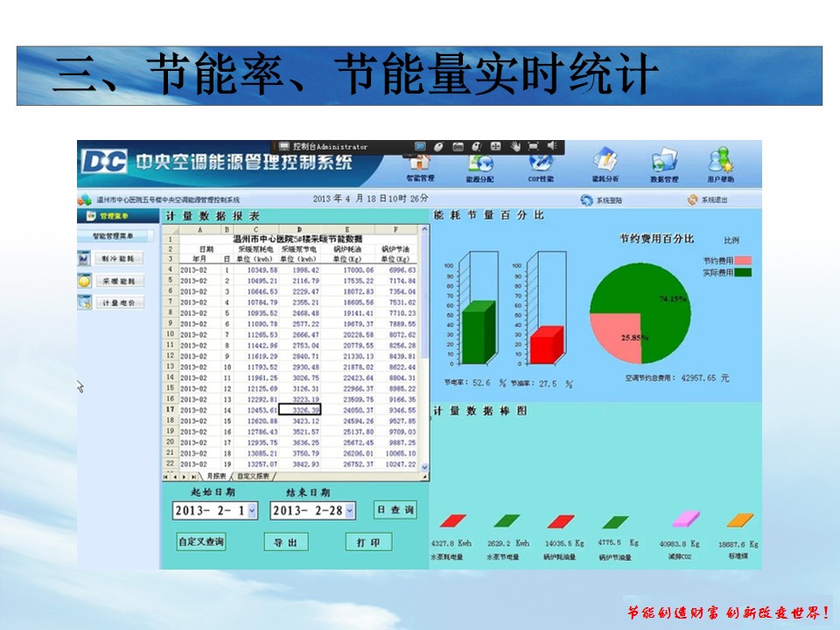Click the spreadsheet scroll-up arrow
The height and width of the screenshot is (630, 840).
[x=425, y=229]
